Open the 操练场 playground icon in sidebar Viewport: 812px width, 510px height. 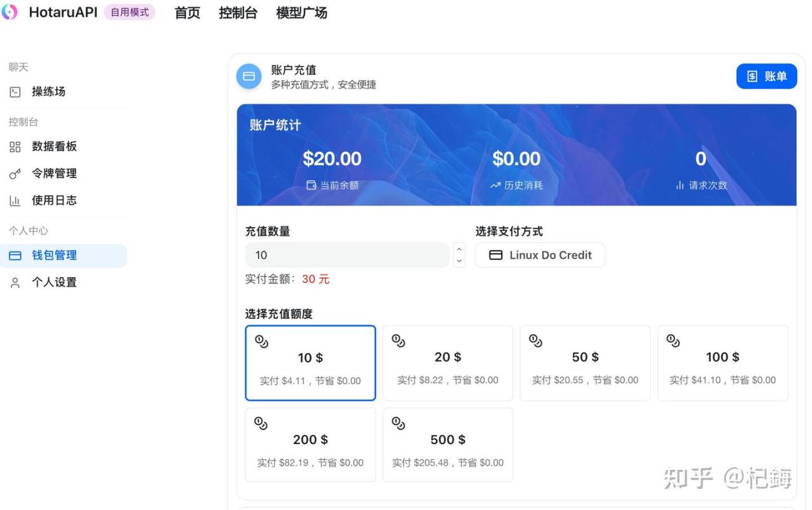[15, 92]
